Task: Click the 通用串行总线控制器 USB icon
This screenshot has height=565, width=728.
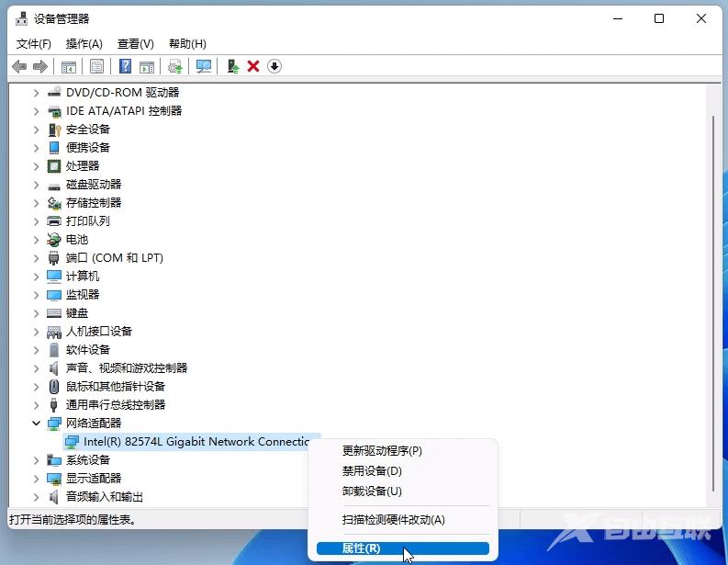Action: click(x=54, y=405)
